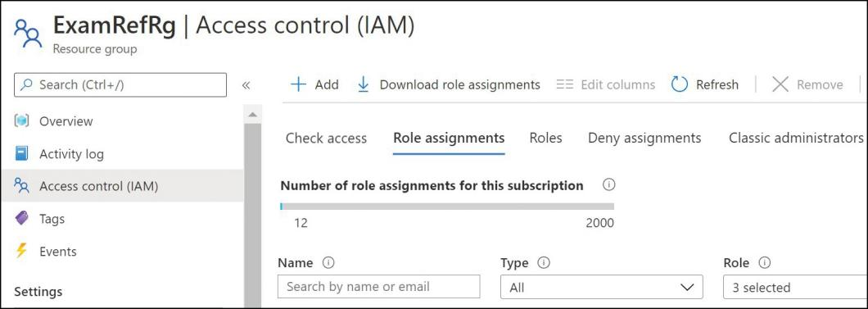Click the download arrow icon
The height and width of the screenshot is (309, 868).
(363, 84)
